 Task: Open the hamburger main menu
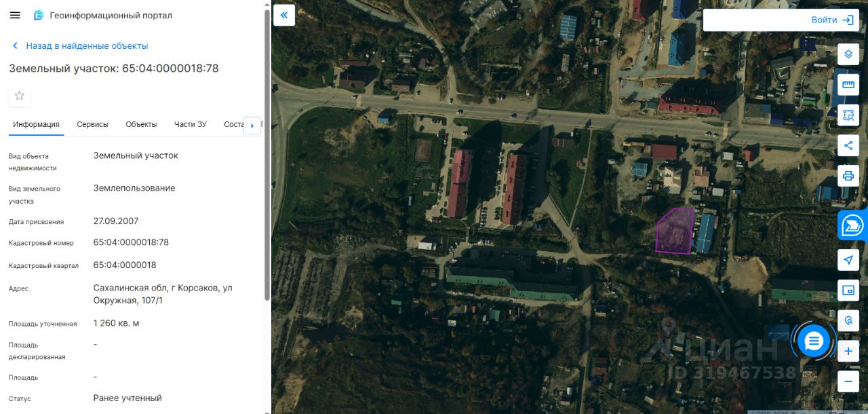pyautogui.click(x=15, y=15)
